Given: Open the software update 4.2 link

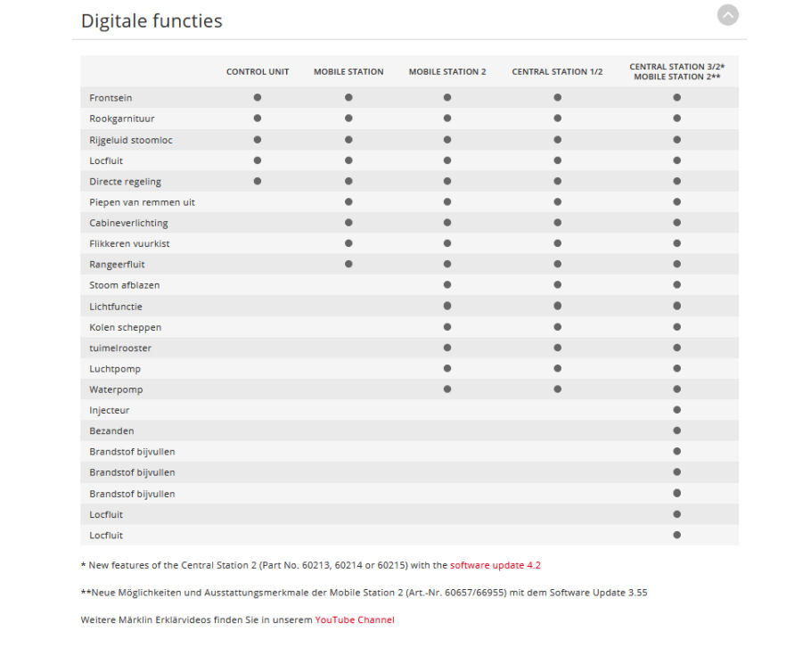Looking at the screenshot, I should tap(495, 565).
